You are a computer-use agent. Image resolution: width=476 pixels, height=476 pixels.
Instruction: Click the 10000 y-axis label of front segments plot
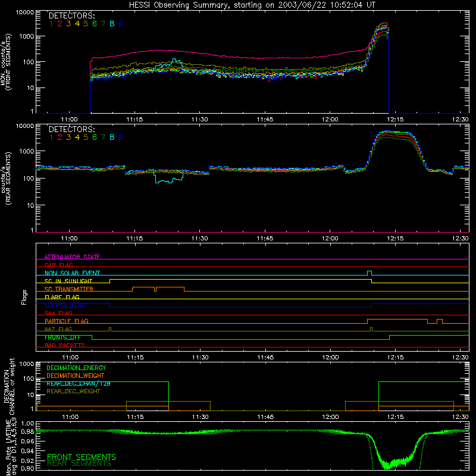[x=25, y=12]
